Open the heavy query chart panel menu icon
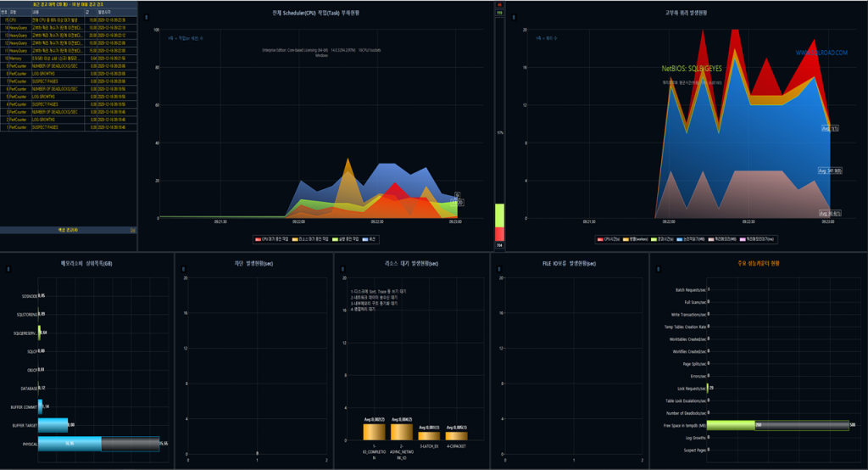The image size is (868, 470). 514,18
